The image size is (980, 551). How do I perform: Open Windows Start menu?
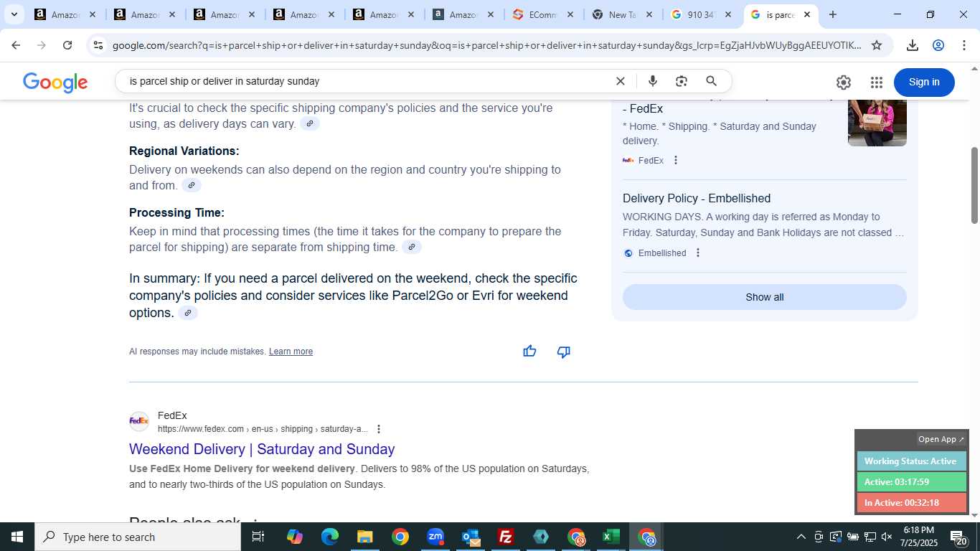pyautogui.click(x=17, y=537)
